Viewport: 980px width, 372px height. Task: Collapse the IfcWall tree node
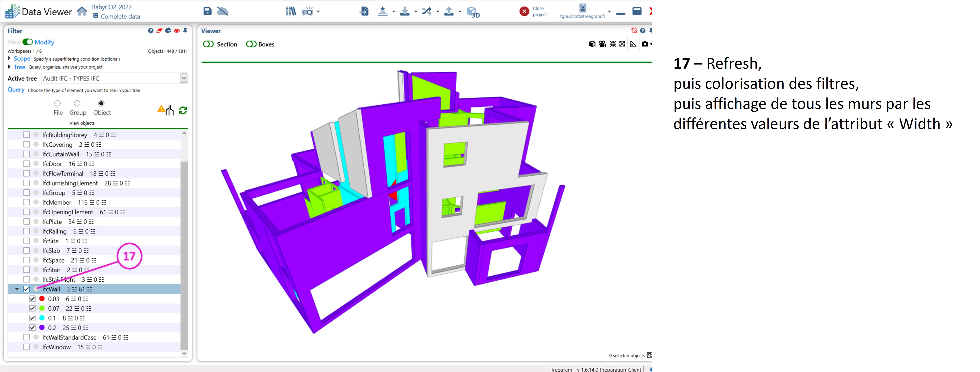17,289
